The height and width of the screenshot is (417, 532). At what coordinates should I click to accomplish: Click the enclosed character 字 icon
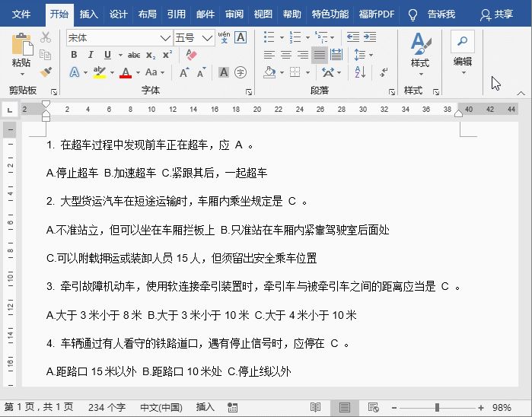pyautogui.click(x=241, y=72)
